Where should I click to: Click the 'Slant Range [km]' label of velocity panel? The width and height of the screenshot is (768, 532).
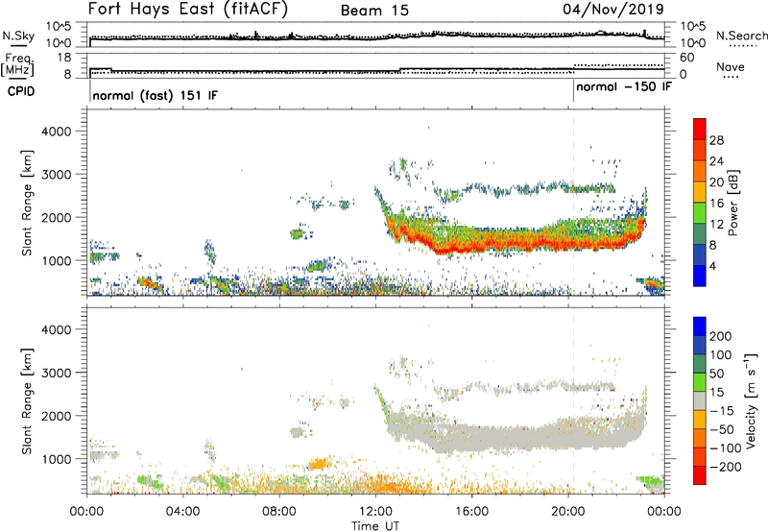(x=27, y=401)
